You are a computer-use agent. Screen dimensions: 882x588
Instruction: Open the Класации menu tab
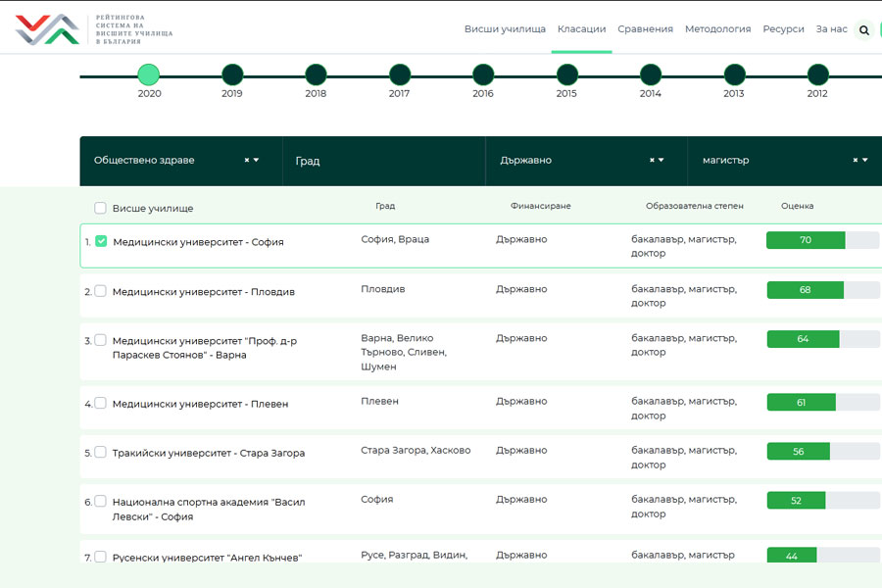[581, 29]
